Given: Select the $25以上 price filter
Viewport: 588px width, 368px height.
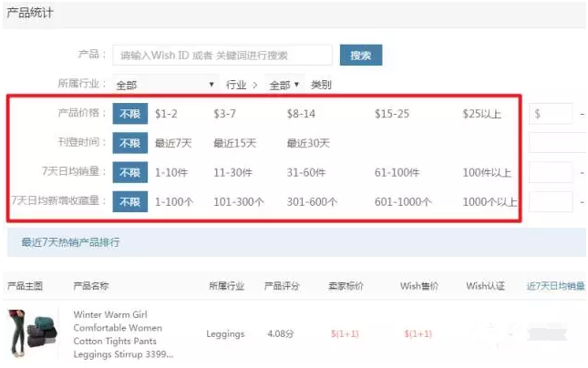Looking at the screenshot, I should 482,114.
